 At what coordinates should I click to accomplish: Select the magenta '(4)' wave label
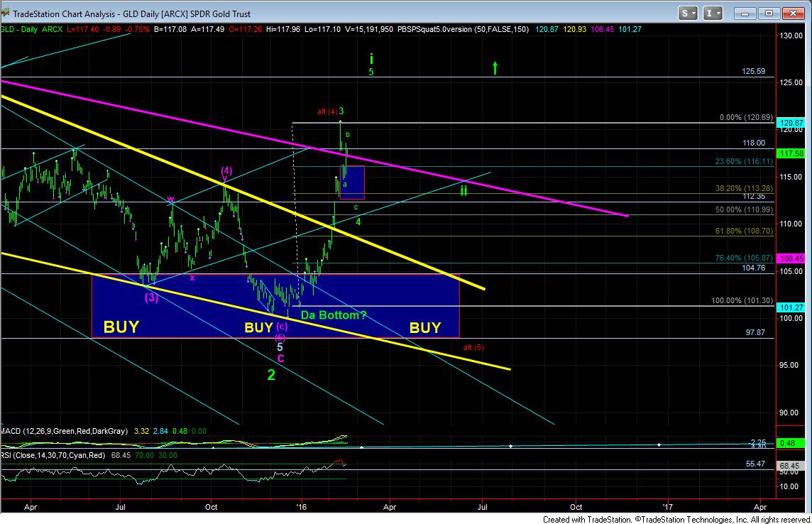[226, 170]
